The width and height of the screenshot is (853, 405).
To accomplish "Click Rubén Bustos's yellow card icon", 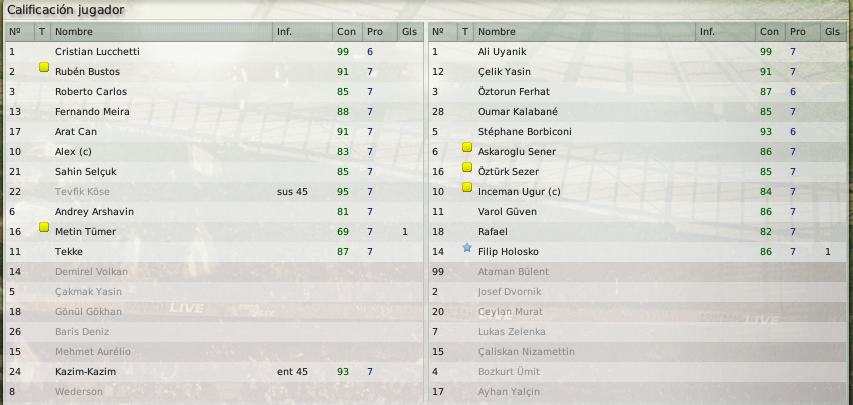I will (x=44, y=68).
